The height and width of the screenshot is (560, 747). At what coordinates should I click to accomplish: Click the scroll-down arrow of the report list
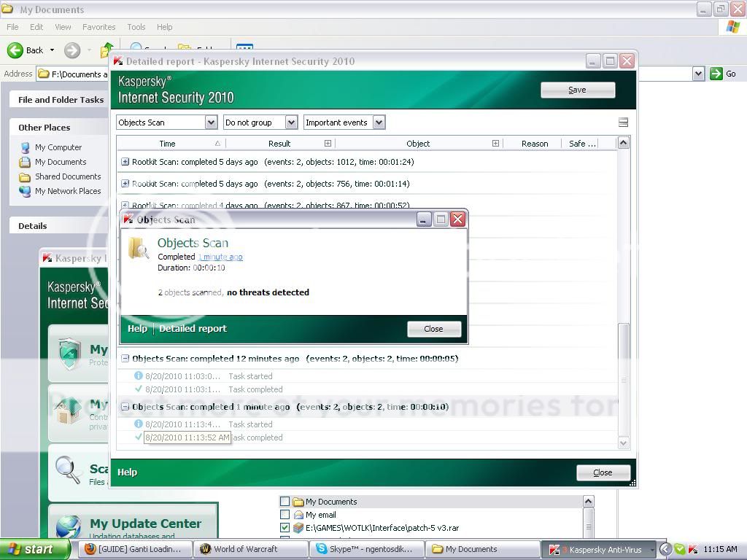pyautogui.click(x=623, y=443)
